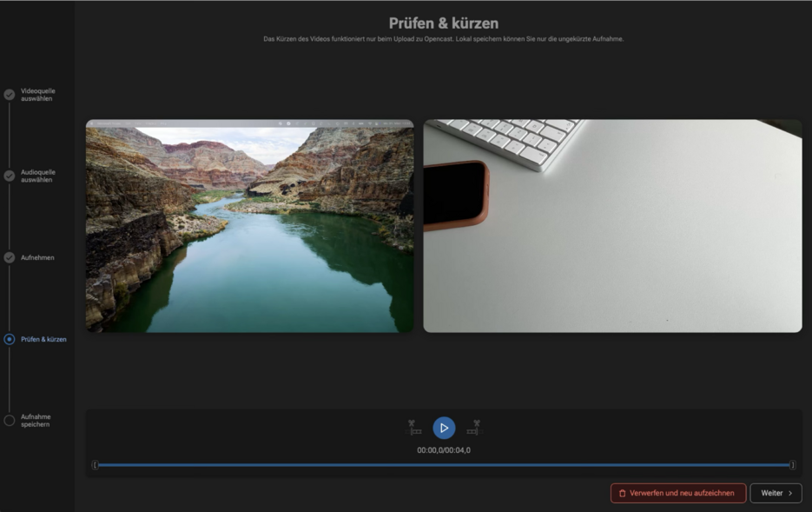Set cut end marker right of play
This screenshot has width=812, height=512.
(473, 428)
